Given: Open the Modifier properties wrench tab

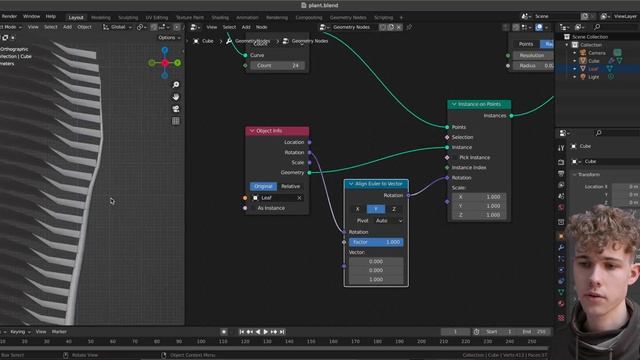Looking at the screenshot, I should (561, 247).
